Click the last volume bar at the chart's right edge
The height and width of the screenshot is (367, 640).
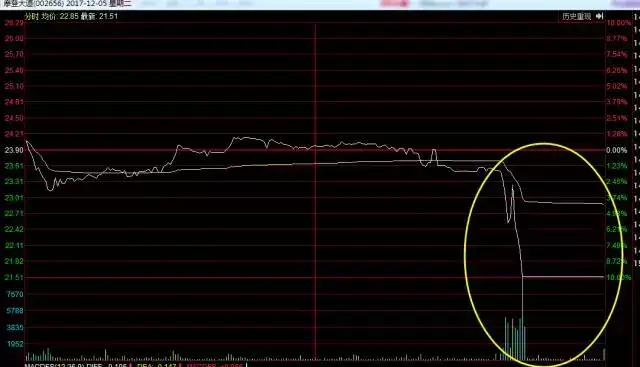coord(604,354)
